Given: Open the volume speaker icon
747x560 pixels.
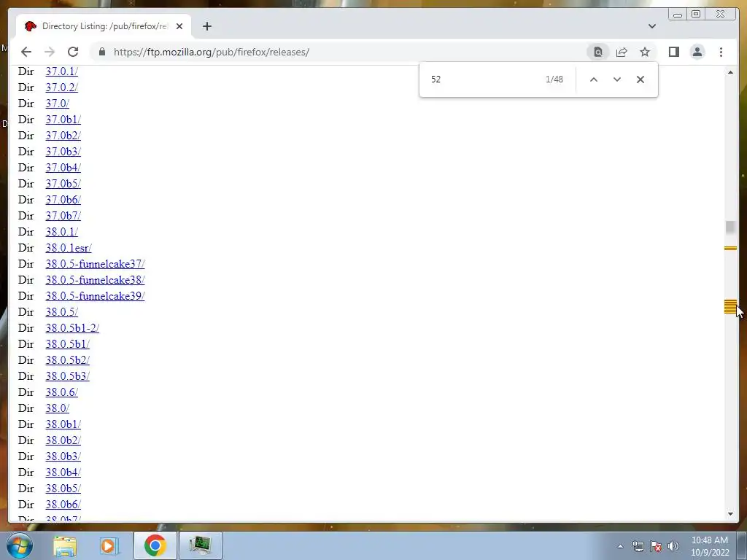Looking at the screenshot, I should [x=673, y=546].
